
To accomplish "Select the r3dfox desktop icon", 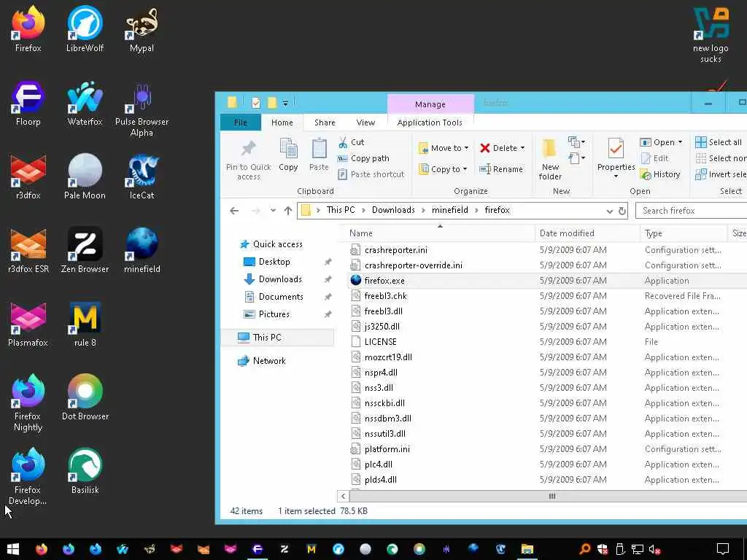I will point(28,176).
